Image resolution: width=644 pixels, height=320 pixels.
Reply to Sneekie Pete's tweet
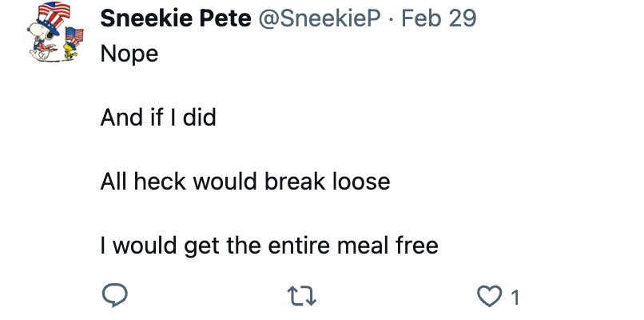[114, 295]
